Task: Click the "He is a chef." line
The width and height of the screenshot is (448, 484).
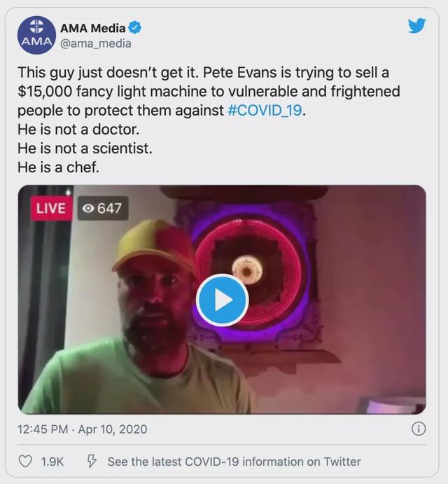Action: (60, 166)
